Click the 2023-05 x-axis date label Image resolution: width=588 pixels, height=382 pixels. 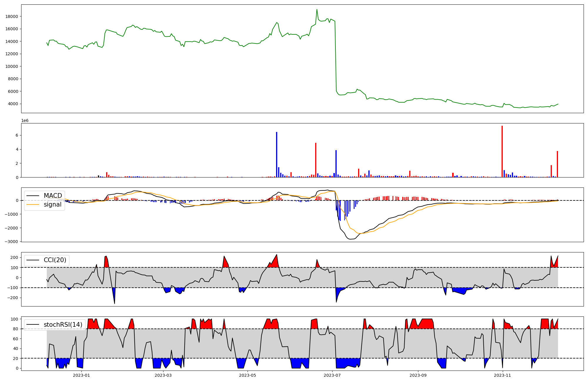click(x=248, y=375)
